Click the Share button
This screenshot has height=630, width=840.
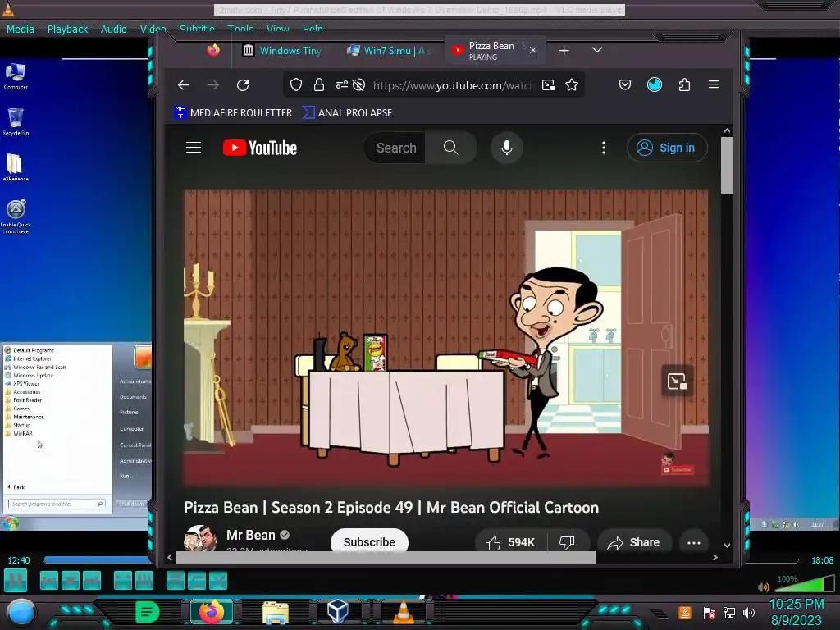click(634, 542)
